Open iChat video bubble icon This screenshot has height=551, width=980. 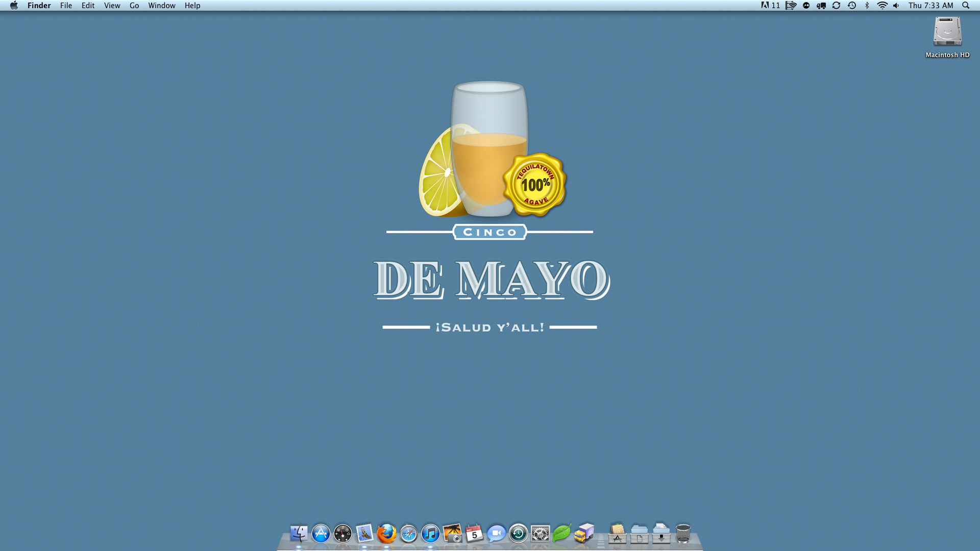[x=496, y=534]
